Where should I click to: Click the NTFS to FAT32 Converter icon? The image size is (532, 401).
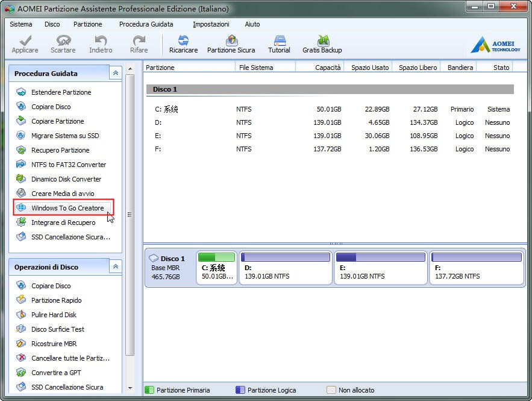[x=21, y=165]
